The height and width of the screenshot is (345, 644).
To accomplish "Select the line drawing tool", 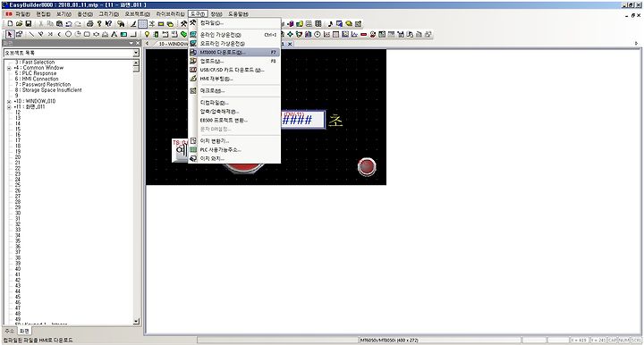I will [x=31, y=35].
